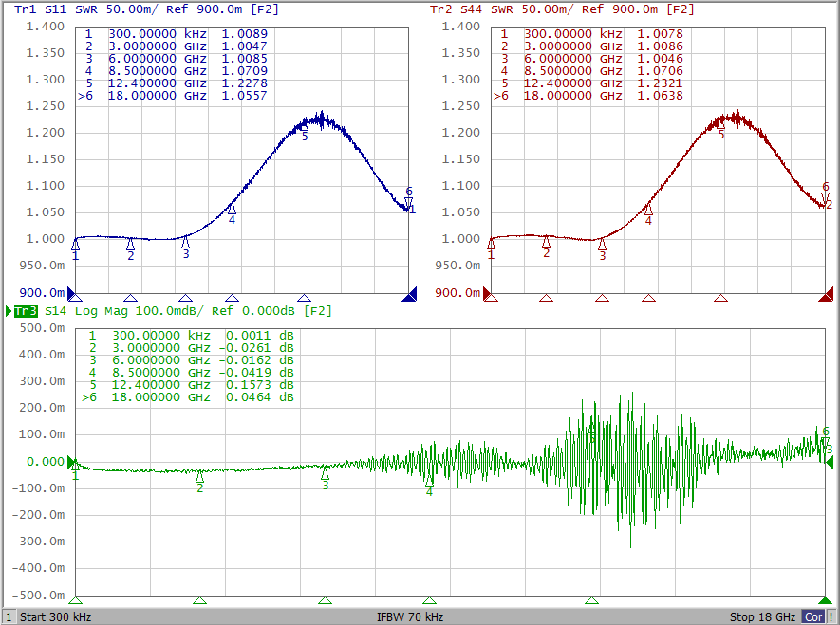Image resolution: width=840 pixels, height=625 pixels.
Task: Click the Cor correction status indicator
Action: coord(813,616)
